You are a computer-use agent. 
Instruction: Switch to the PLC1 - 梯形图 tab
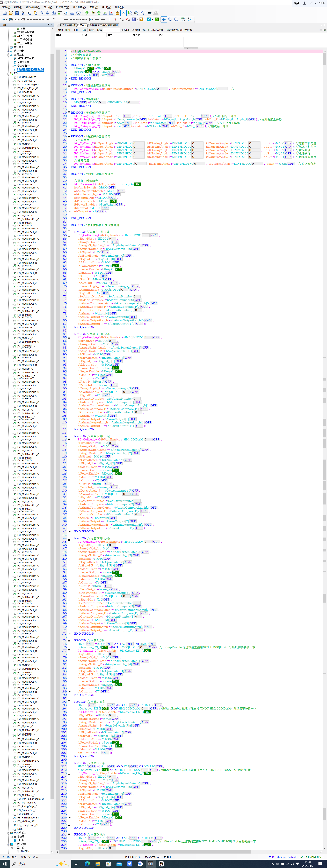tap(68, 25)
